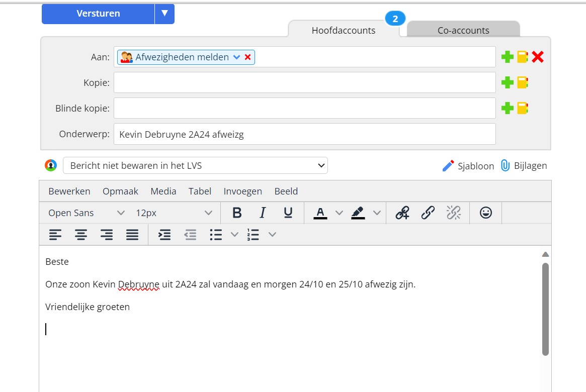Image resolution: width=586 pixels, height=392 pixels.
Task: Click the Vriendelijke groeten line
Action: [88, 307]
